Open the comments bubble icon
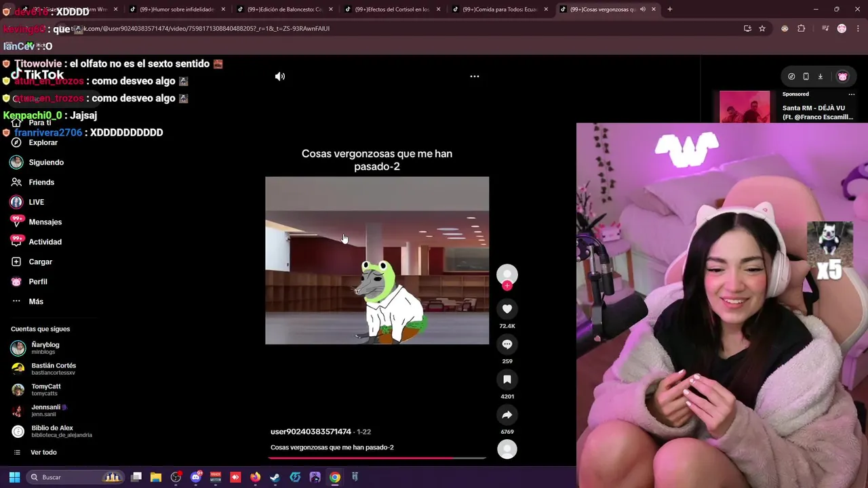The width and height of the screenshot is (868, 488). tap(507, 344)
